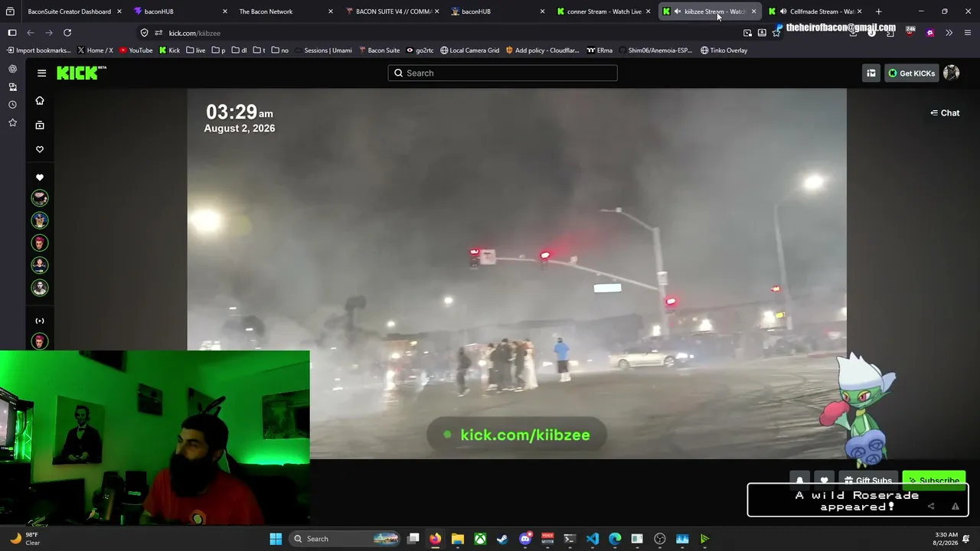Open OBS Studio from taskbar

click(660, 539)
